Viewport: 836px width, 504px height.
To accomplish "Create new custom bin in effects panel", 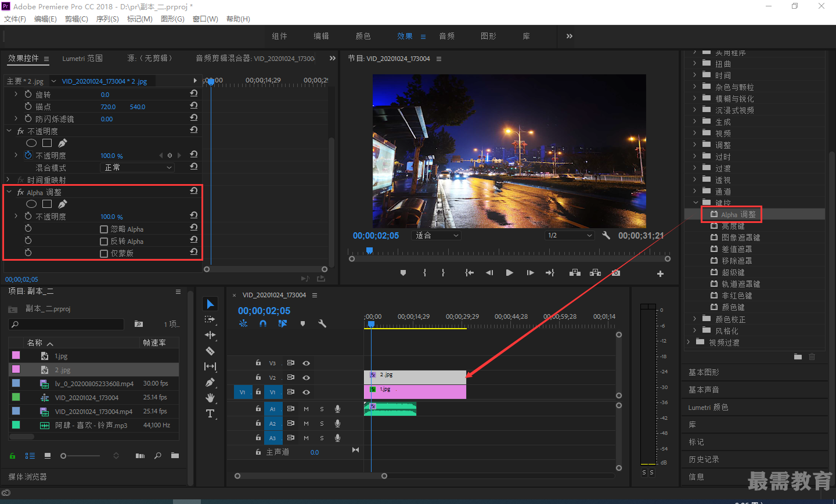I will click(798, 357).
